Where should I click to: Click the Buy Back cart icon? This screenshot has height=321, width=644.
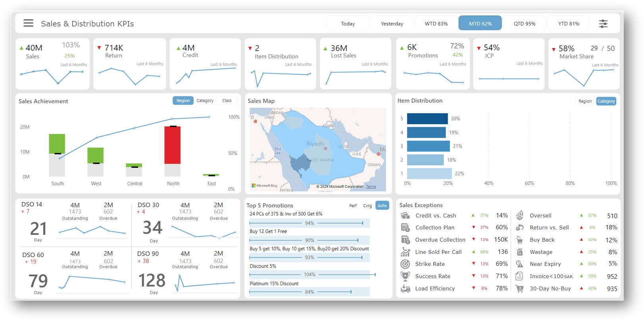point(519,240)
